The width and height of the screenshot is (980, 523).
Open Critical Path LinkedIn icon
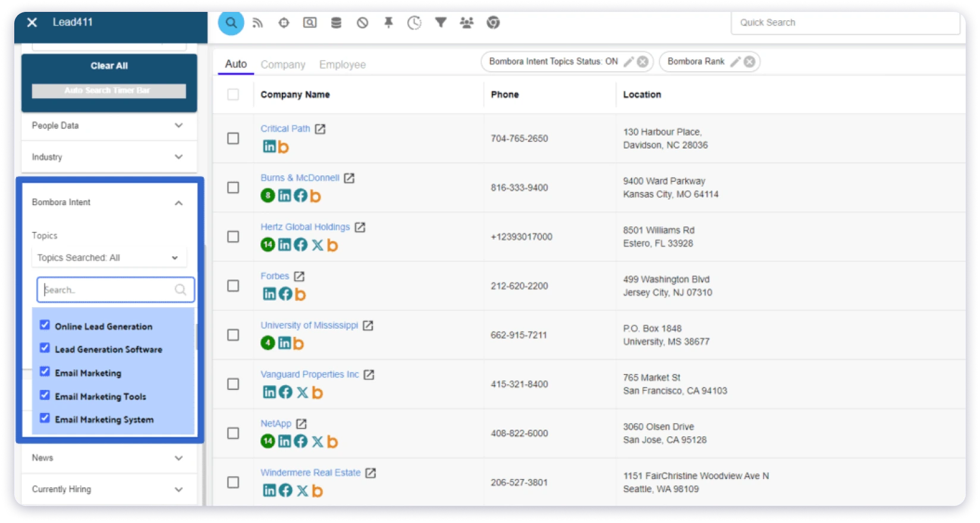[x=269, y=146]
